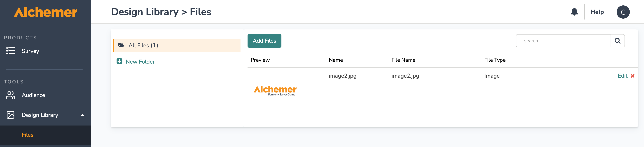Click the open folder icon by All Files
The width and height of the screenshot is (644, 147).
point(121,45)
